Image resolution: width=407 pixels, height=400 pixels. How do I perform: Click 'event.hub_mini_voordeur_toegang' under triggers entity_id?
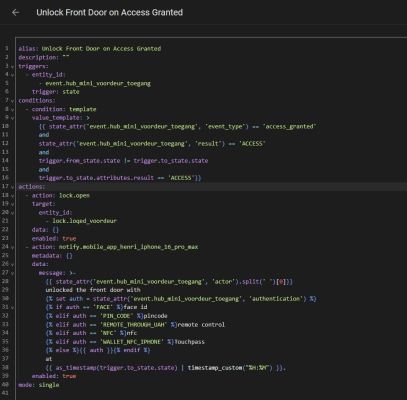coord(98,83)
